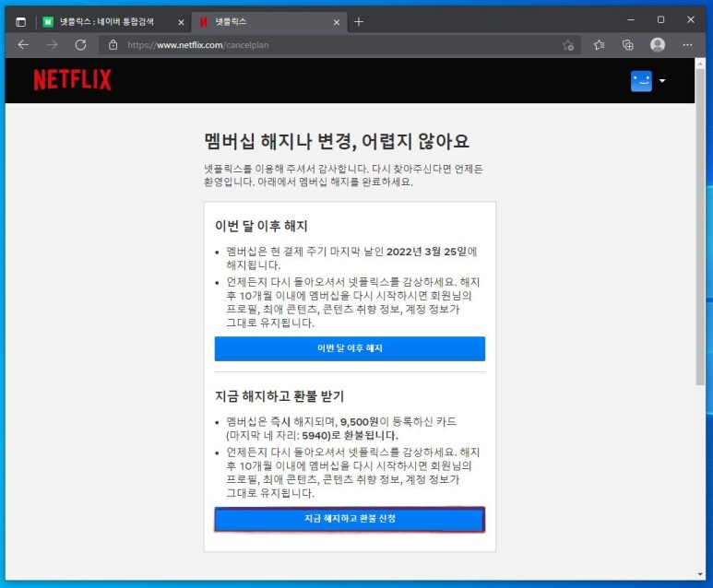Minimize the browser window
The width and height of the screenshot is (713, 588).
[631, 20]
